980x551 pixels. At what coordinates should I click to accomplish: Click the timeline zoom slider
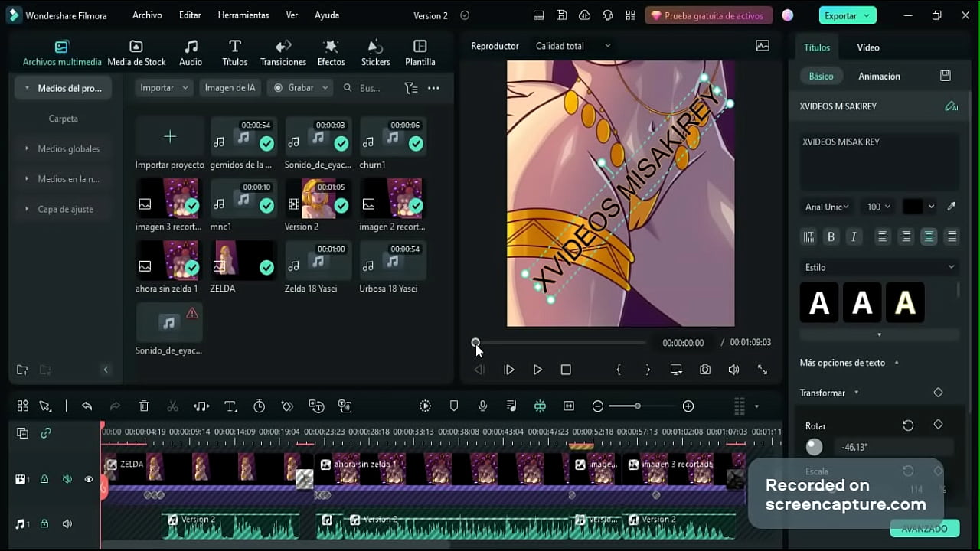coord(643,406)
